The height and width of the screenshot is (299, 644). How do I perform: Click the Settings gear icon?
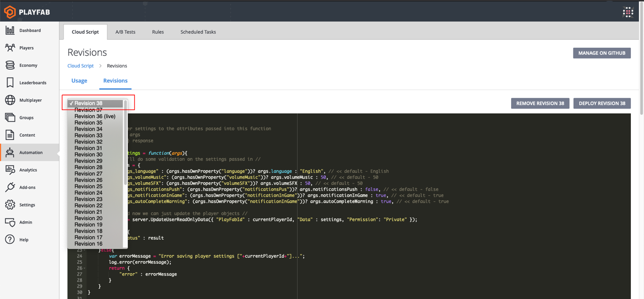10,204
